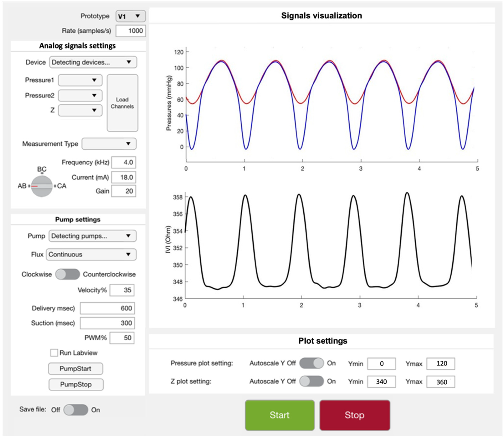Expand the Flux Continuous dropdown
Viewport: 504px width, 440px height.
pyautogui.click(x=91, y=254)
